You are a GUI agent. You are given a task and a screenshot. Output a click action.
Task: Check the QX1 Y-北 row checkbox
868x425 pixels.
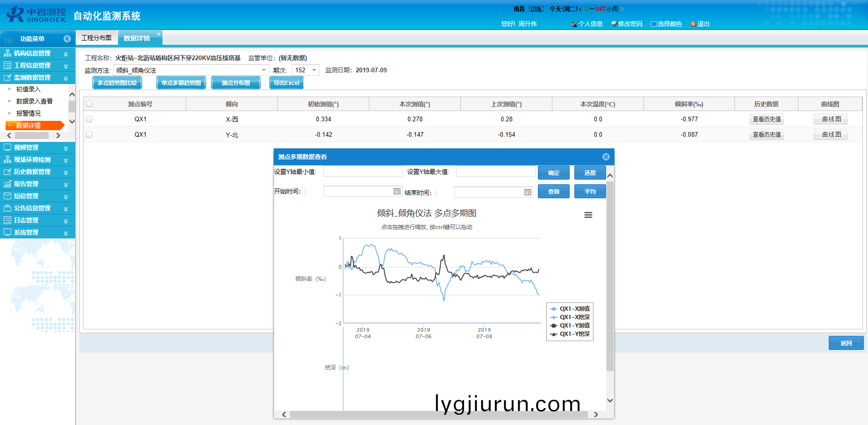click(x=89, y=135)
